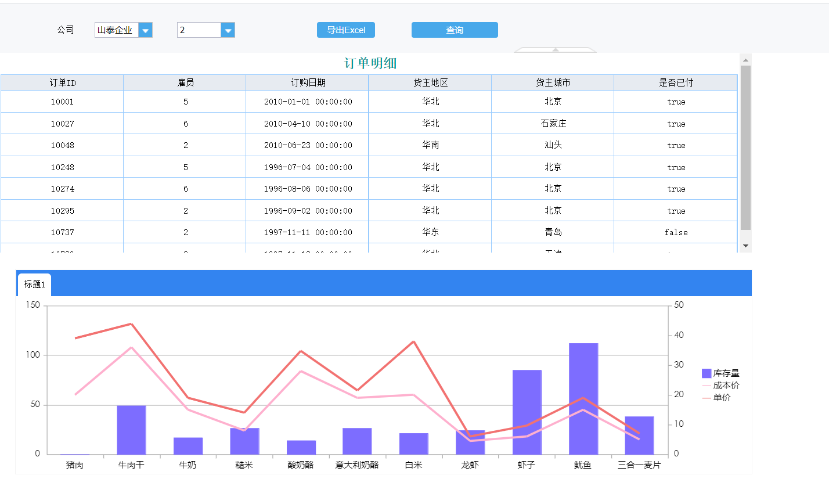Click the 意大利奶酪 axis label
Screen dimensions: 829x504
357,465
